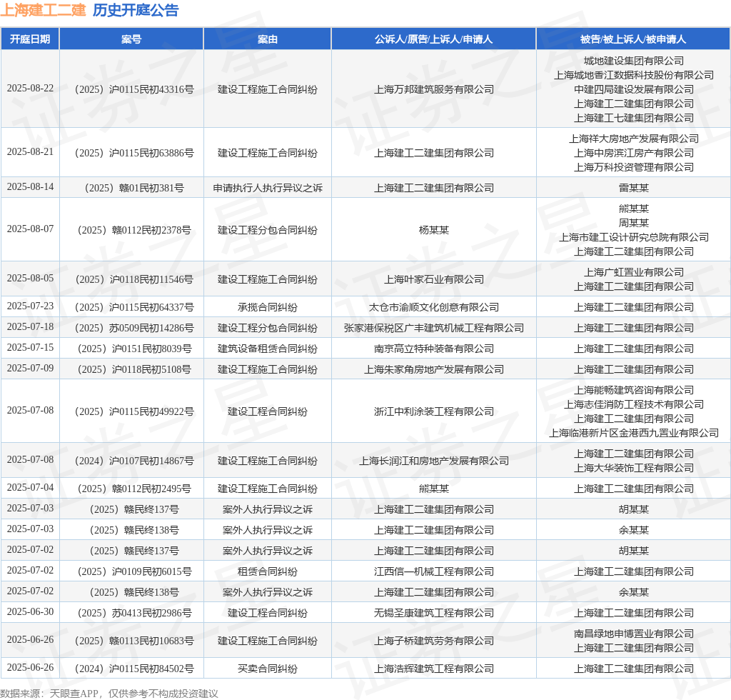
Task: Select case number 赣0112民初2378号
Action: (x=134, y=230)
